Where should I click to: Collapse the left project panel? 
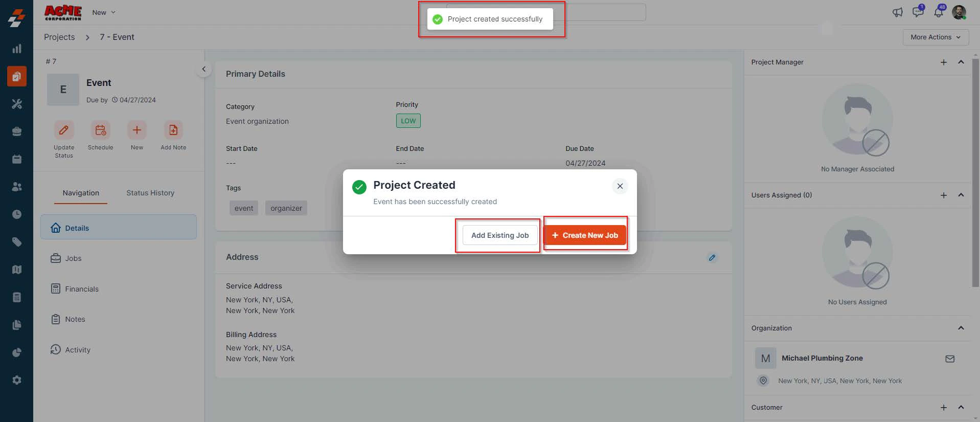click(x=203, y=69)
